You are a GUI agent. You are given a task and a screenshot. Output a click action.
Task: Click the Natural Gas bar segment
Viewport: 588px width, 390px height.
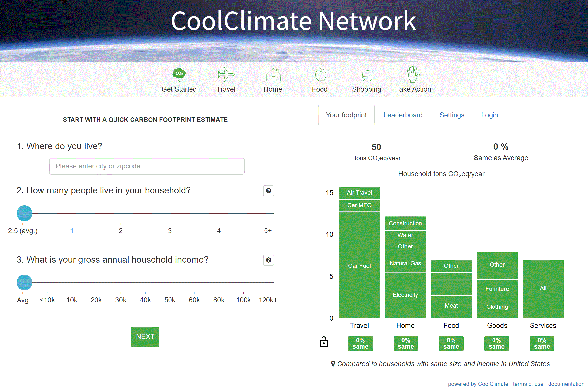pyautogui.click(x=405, y=263)
